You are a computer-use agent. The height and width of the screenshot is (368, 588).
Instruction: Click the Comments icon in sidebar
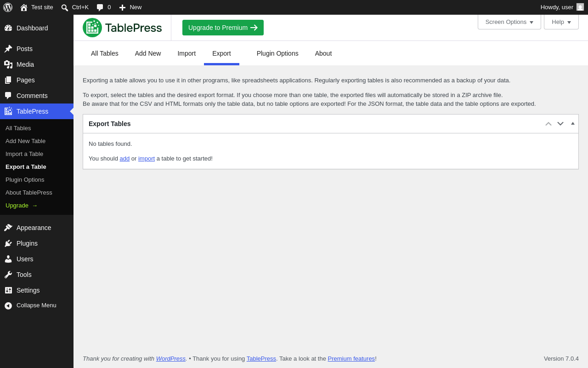tap(8, 96)
